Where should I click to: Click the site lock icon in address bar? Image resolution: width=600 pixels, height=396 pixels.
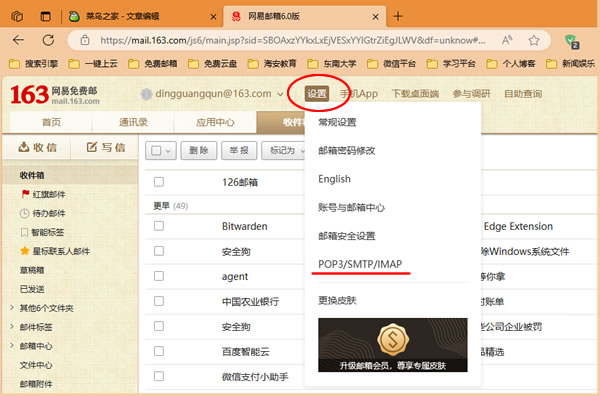tap(85, 40)
